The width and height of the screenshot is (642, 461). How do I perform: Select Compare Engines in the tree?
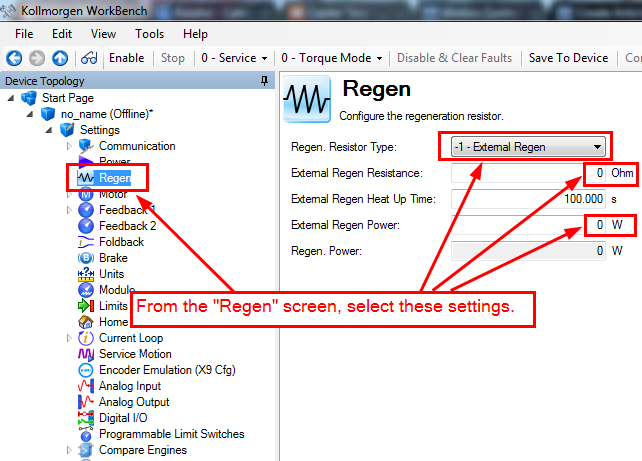[x=142, y=450]
